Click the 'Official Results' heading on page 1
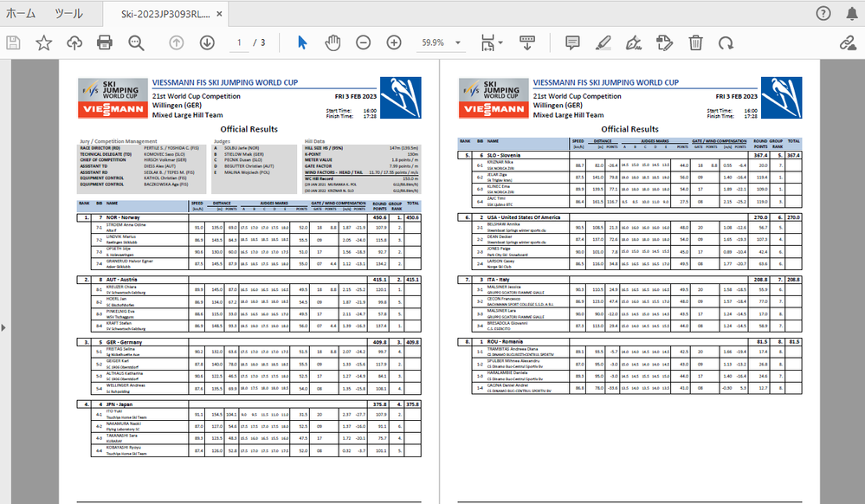Viewport: 865px width, 504px height. pyautogui.click(x=249, y=129)
